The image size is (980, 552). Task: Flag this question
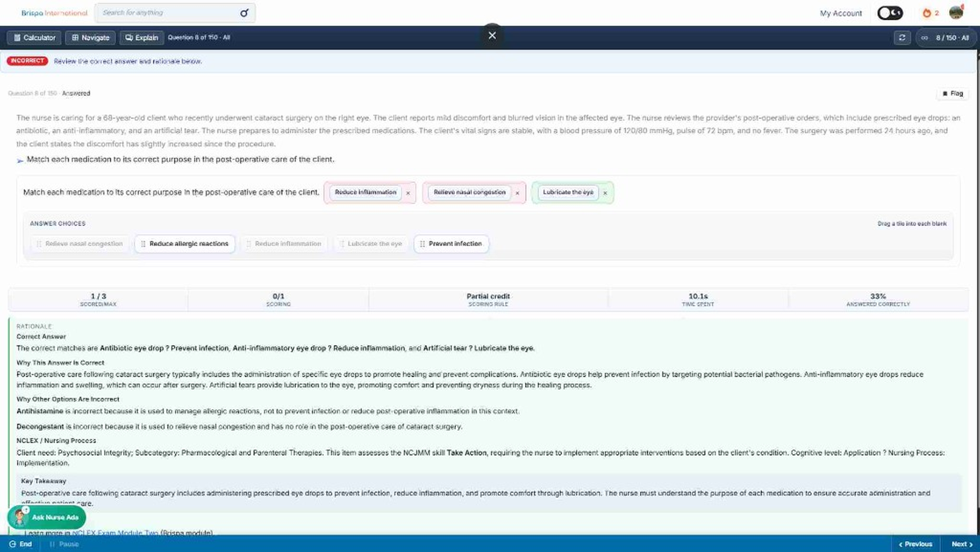tap(952, 93)
